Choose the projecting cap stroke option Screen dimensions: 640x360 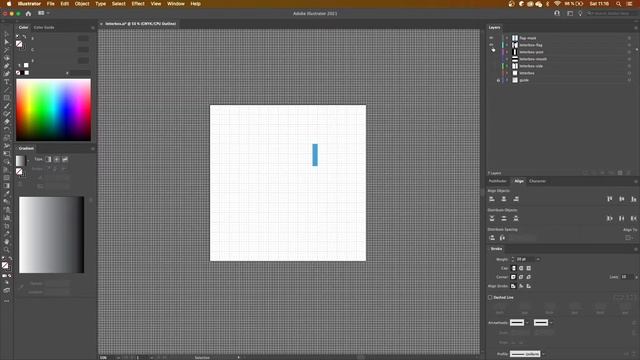pyautogui.click(x=529, y=268)
